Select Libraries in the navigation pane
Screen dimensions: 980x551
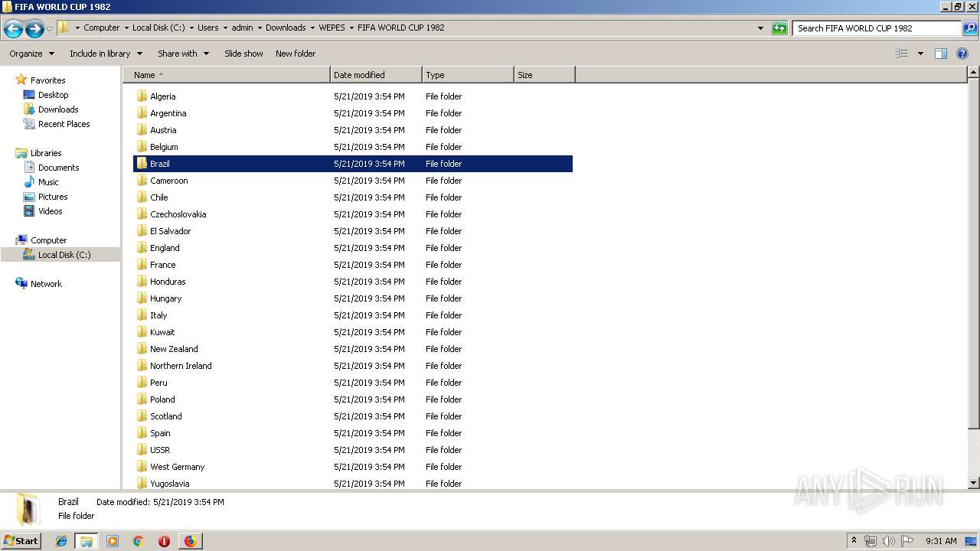click(x=46, y=153)
